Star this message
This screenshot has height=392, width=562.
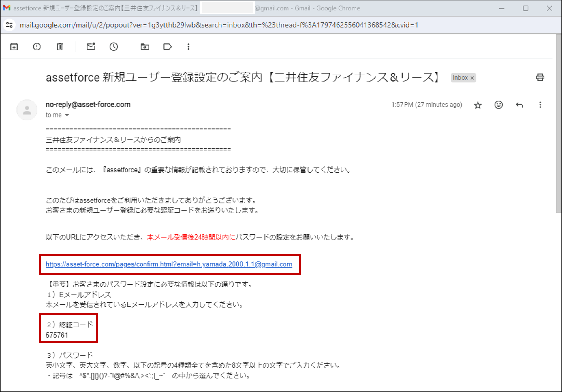point(478,105)
